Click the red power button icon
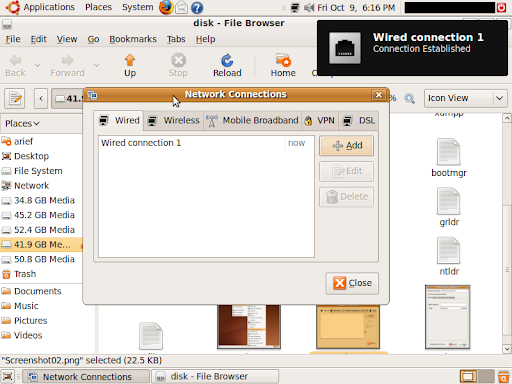The width and height of the screenshot is (512, 384). (x=501, y=7)
